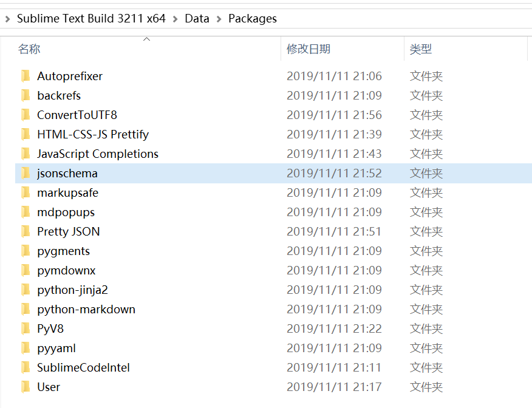The image size is (532, 408).
Task: Click the PyV8 folder icon
Action: point(26,328)
